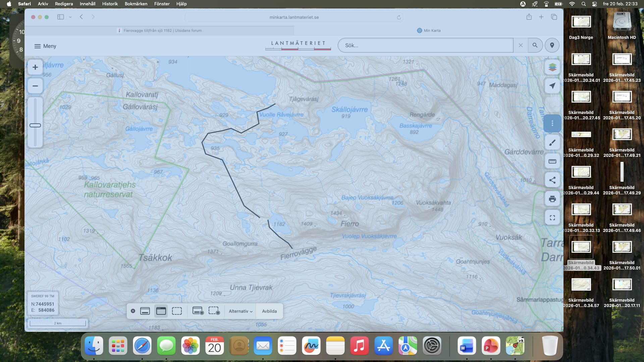
Task: Enter fullscreen map mode
Action: click(x=552, y=218)
